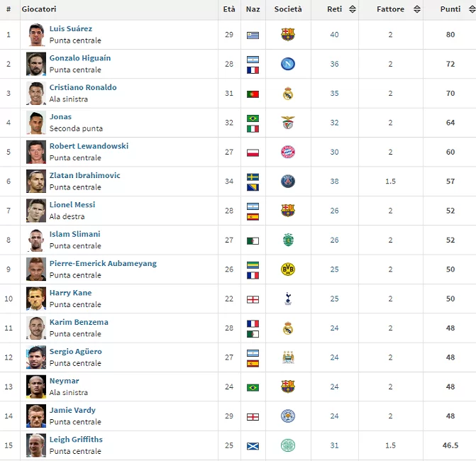
Task: Open Lionel Messi's player photo
Action: click(x=36, y=211)
